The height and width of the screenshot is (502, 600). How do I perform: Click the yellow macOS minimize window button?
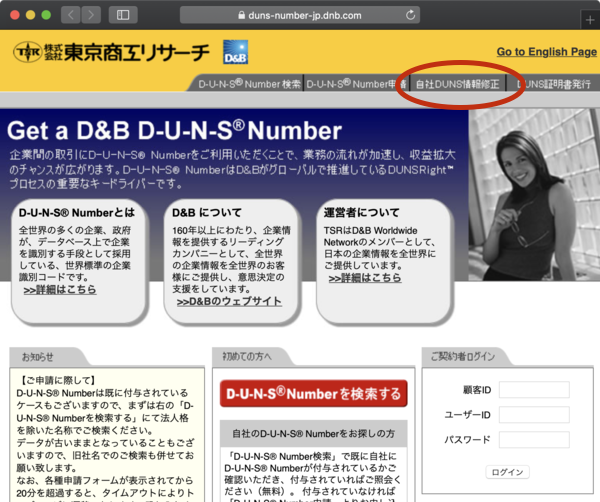31,15
